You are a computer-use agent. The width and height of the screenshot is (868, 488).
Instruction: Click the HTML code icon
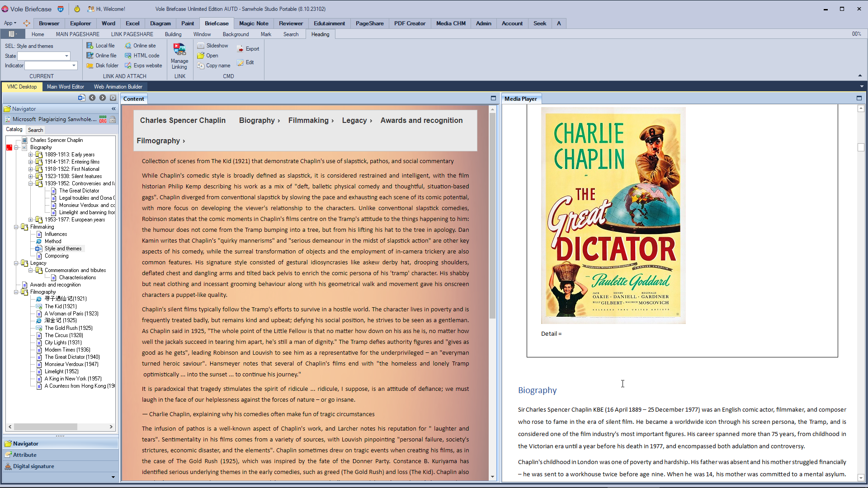(128, 56)
